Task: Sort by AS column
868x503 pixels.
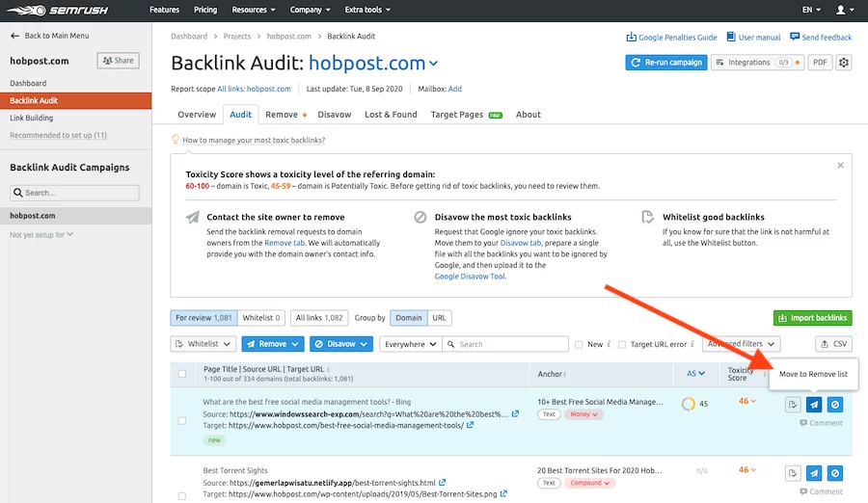Action: [695, 374]
